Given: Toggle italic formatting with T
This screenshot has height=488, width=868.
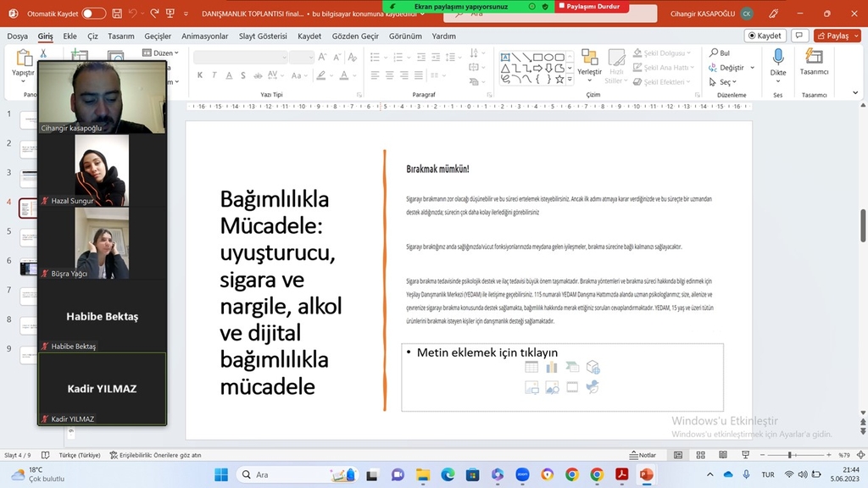Looking at the screenshot, I should click(x=214, y=75).
